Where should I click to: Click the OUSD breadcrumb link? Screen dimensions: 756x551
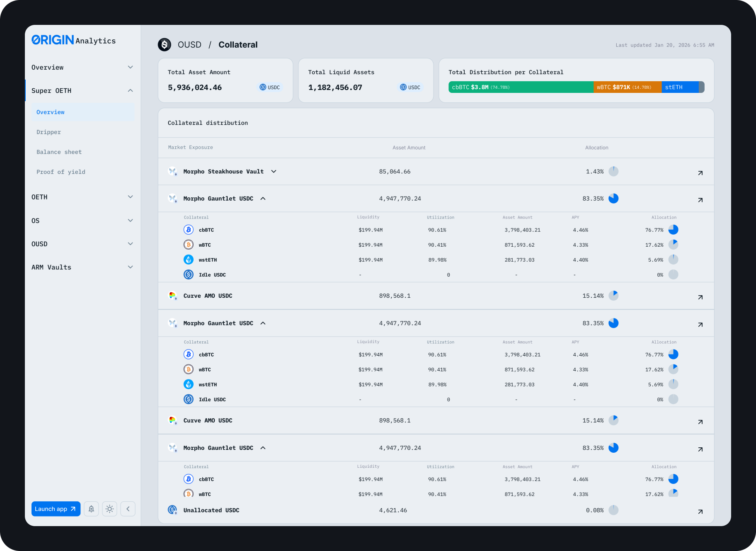[x=189, y=44]
